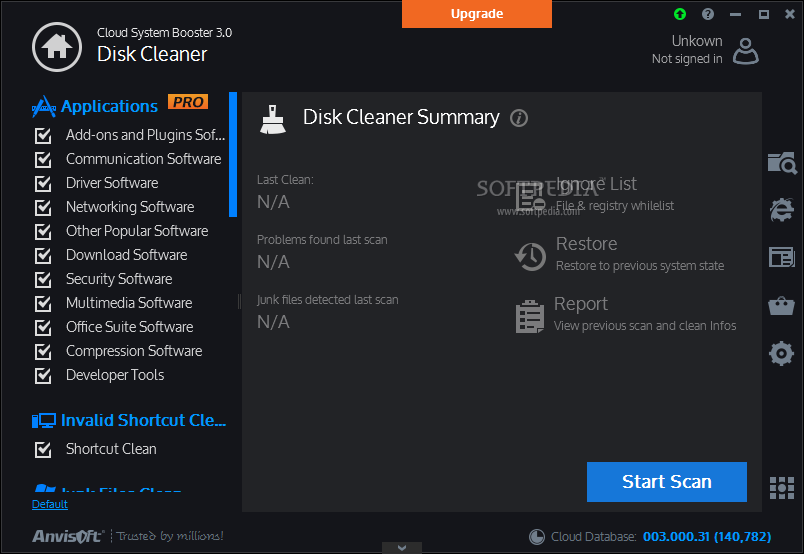The height and width of the screenshot is (554, 804).
Task: Click the Disk Cleaner Summary info icon
Action: (519, 118)
